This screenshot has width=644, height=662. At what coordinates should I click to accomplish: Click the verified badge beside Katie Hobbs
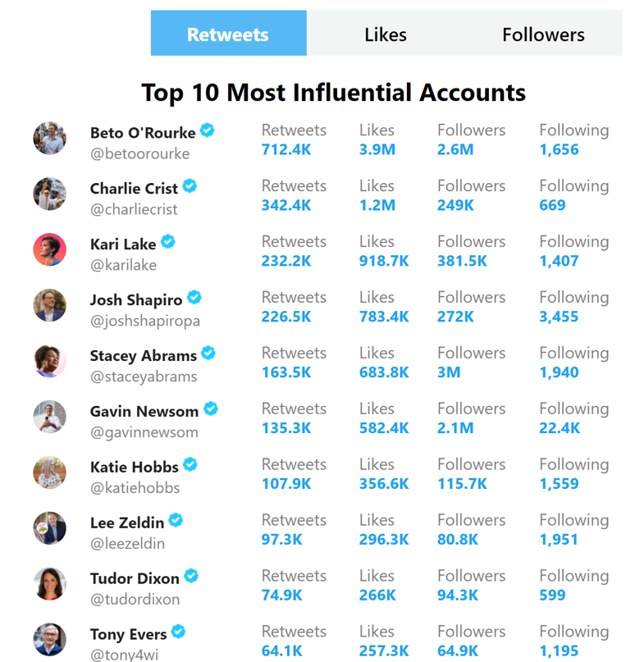(x=190, y=464)
